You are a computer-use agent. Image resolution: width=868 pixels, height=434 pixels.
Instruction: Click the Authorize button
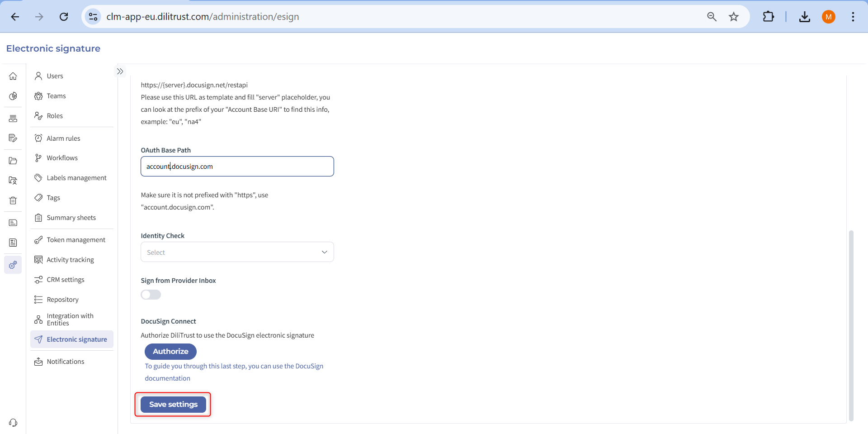coord(170,352)
